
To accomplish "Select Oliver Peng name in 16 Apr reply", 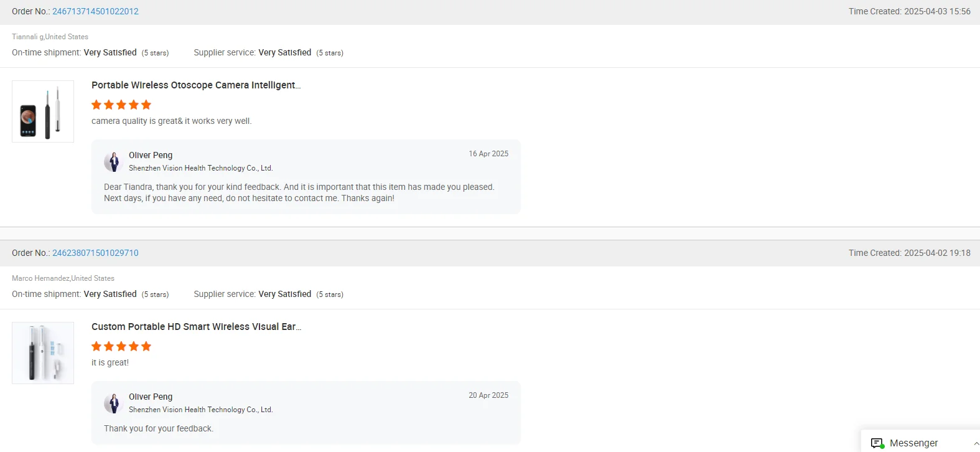I will (151, 155).
